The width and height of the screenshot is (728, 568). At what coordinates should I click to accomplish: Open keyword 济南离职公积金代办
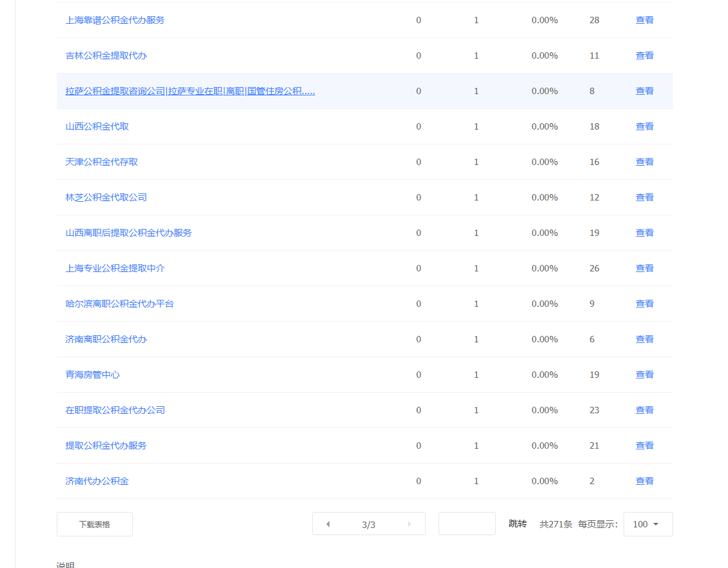(x=106, y=339)
